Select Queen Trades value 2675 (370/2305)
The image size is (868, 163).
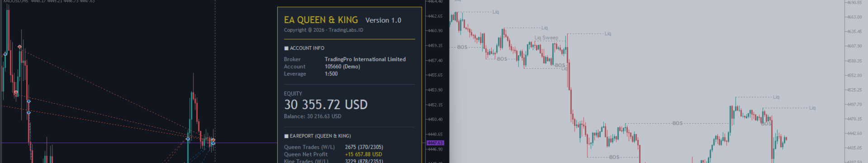coord(364,147)
